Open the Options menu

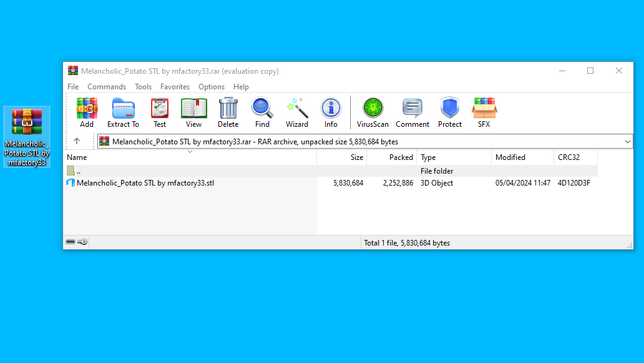[212, 87]
